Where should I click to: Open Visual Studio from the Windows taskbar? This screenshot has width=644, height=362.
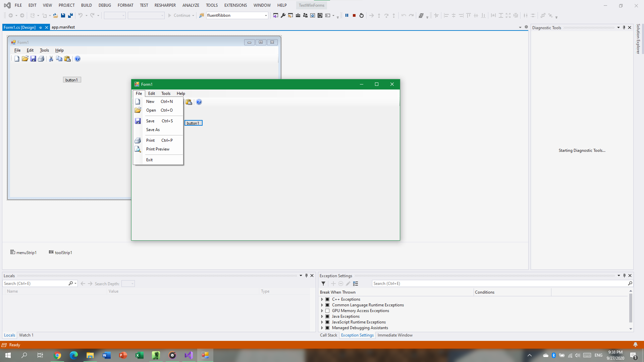click(189, 355)
